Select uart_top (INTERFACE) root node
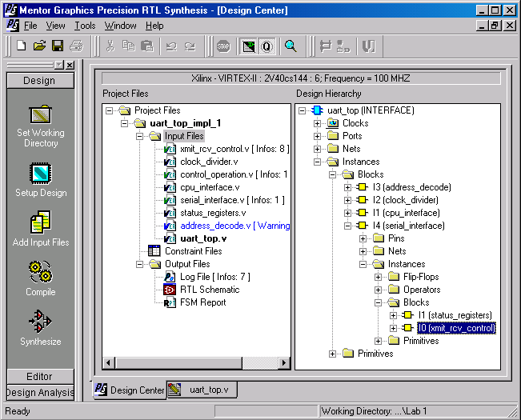 click(x=371, y=110)
